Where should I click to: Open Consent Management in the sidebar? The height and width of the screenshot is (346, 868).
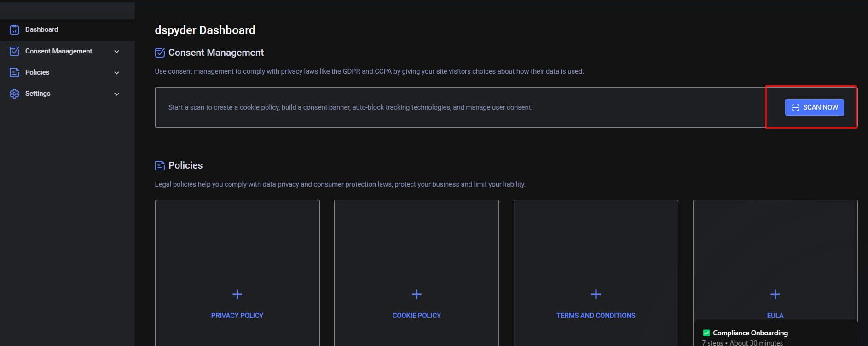pyautogui.click(x=67, y=51)
